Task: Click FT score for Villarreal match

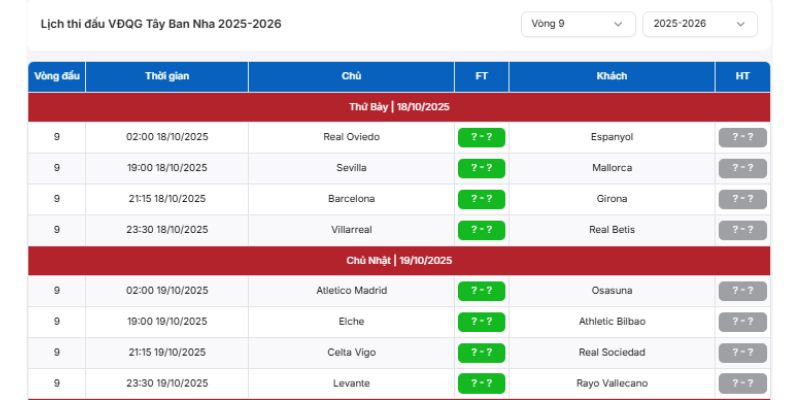Action: [x=481, y=230]
